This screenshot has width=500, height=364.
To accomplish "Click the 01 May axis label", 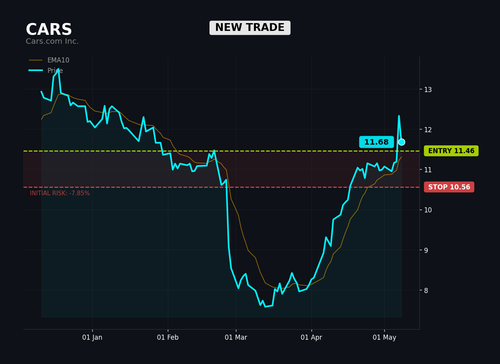I will coord(384,337).
